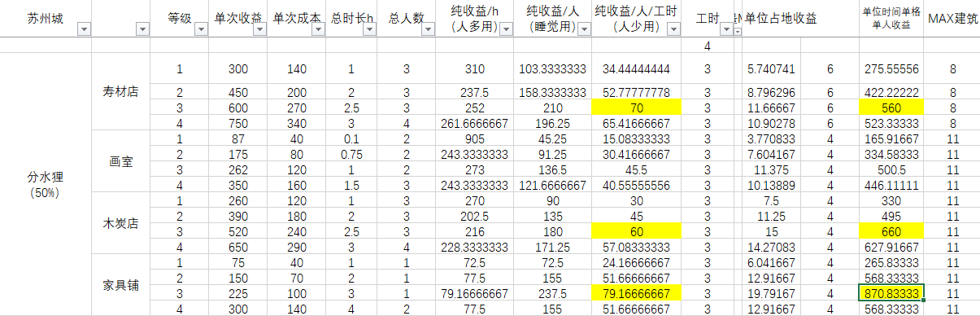980x316 pixels.
Task: Open the 总人数 column filter dropdown
Action: pyautogui.click(x=428, y=30)
